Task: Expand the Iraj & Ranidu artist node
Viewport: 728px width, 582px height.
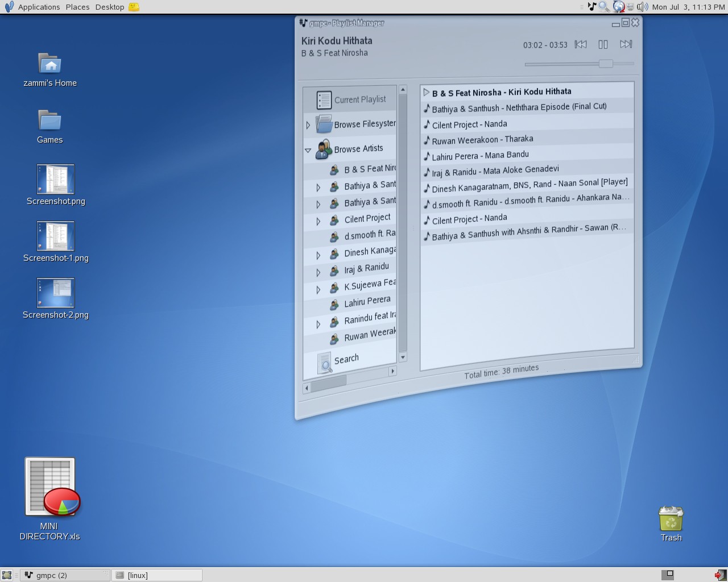Action: [x=318, y=273]
